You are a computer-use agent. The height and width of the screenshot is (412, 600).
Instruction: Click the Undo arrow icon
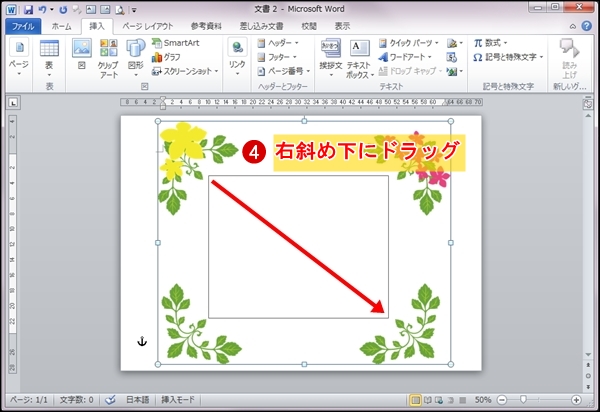tap(42, 10)
